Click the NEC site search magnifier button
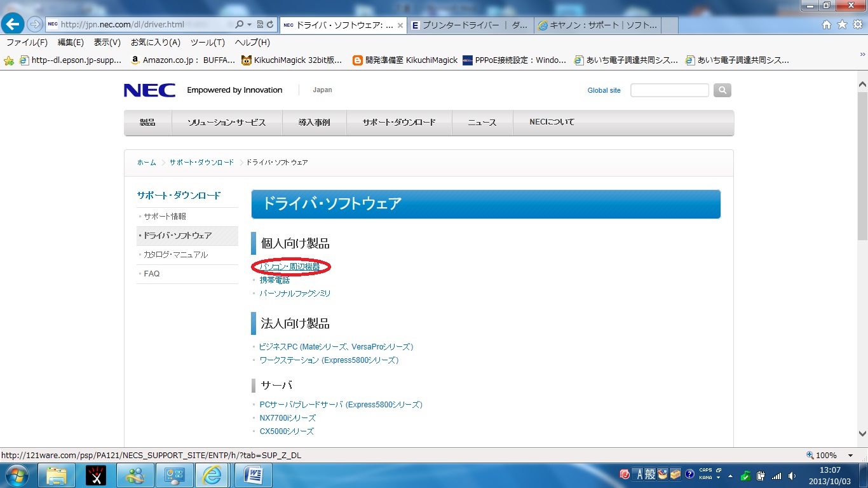The width and height of the screenshot is (868, 488). click(x=722, y=90)
